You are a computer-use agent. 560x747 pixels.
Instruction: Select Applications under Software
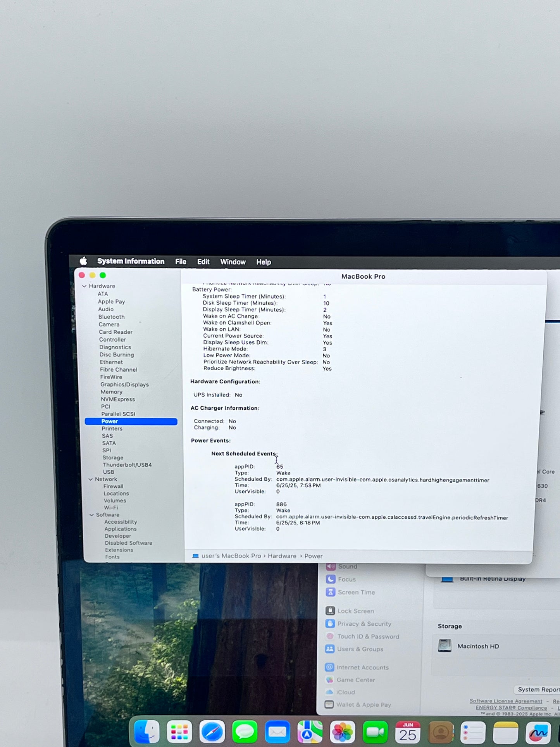click(x=121, y=529)
